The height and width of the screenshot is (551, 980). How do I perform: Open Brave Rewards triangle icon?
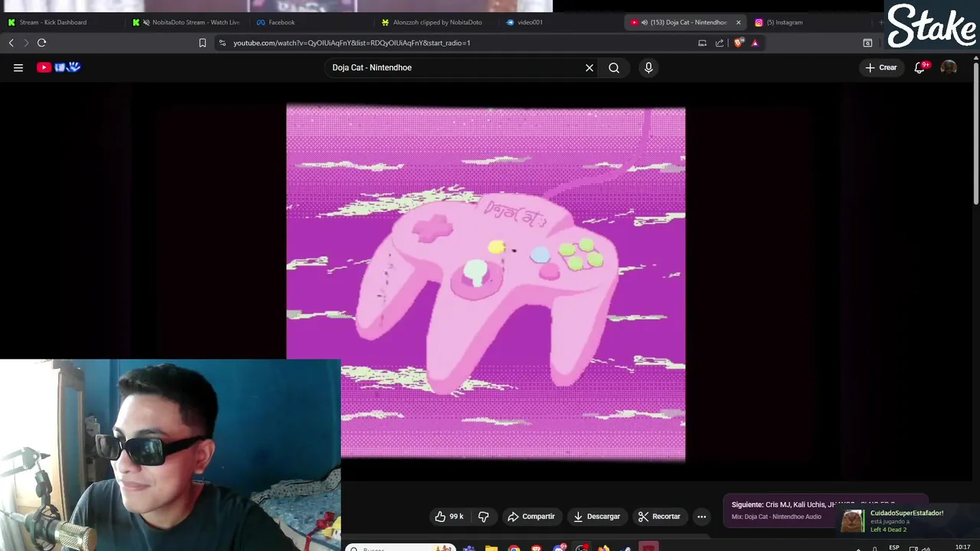pos(754,43)
